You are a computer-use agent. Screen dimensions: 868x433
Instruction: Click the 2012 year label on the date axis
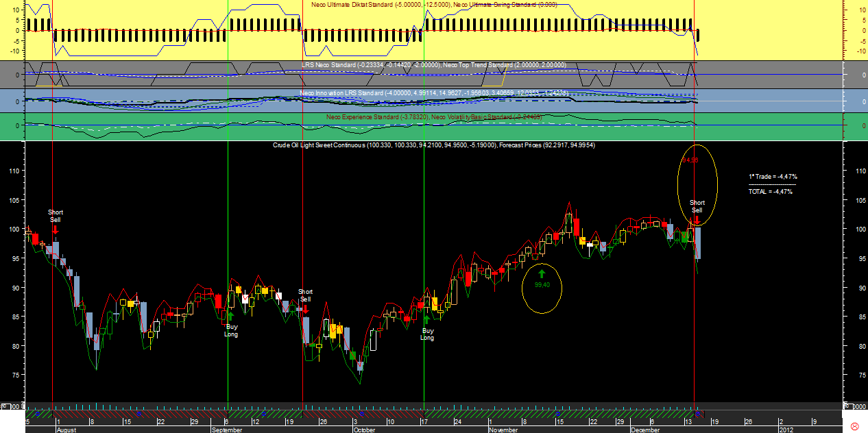tap(786, 430)
